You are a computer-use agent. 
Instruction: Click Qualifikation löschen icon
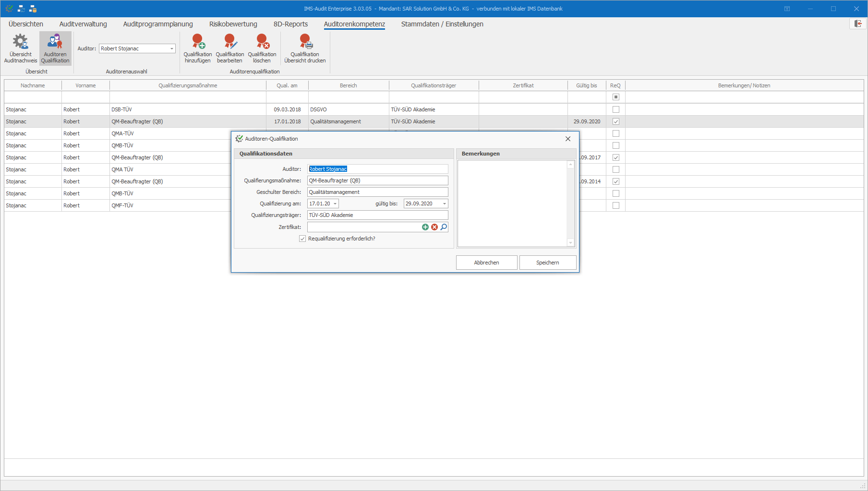coord(262,48)
